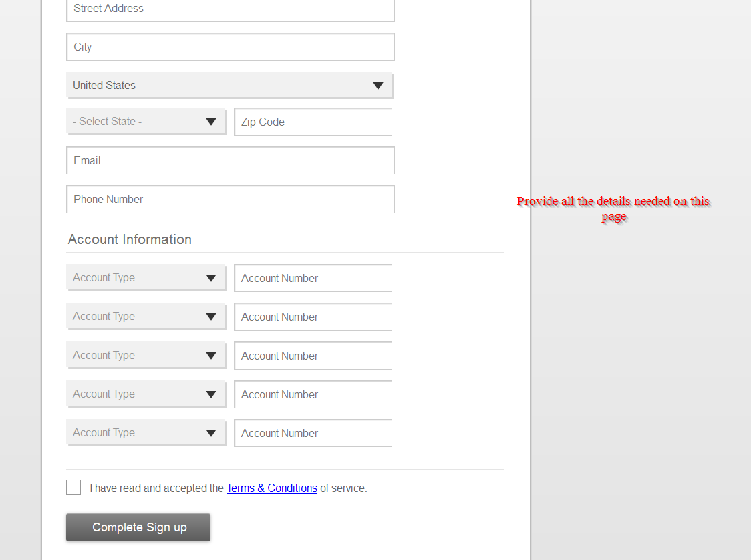Click the fifth Account Number field
Viewport: 751px width, 560px height.
(x=313, y=433)
